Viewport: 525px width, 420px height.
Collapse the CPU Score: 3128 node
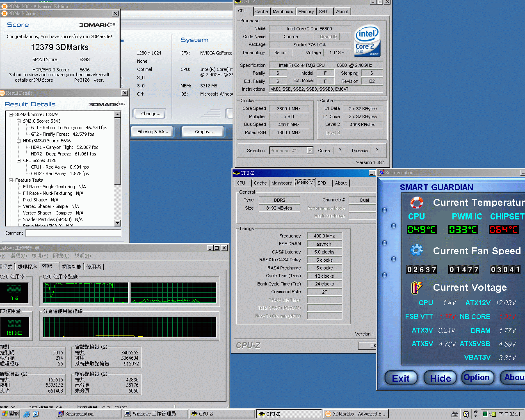click(x=18, y=160)
